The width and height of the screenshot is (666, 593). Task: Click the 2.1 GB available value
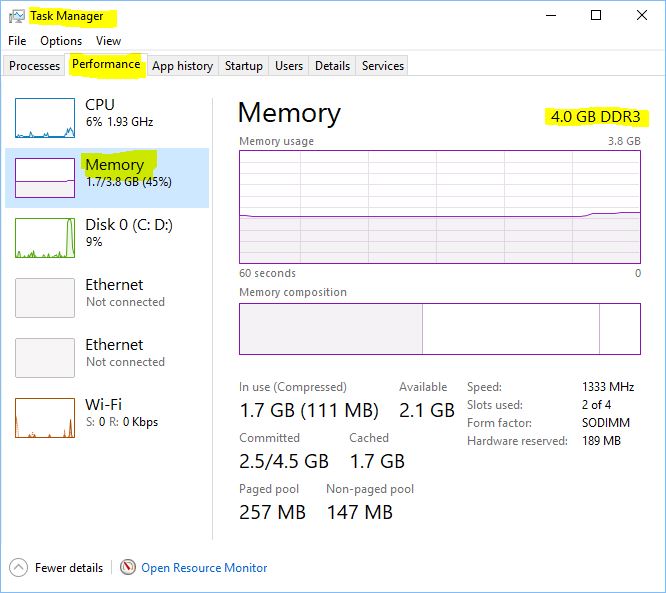click(x=427, y=410)
